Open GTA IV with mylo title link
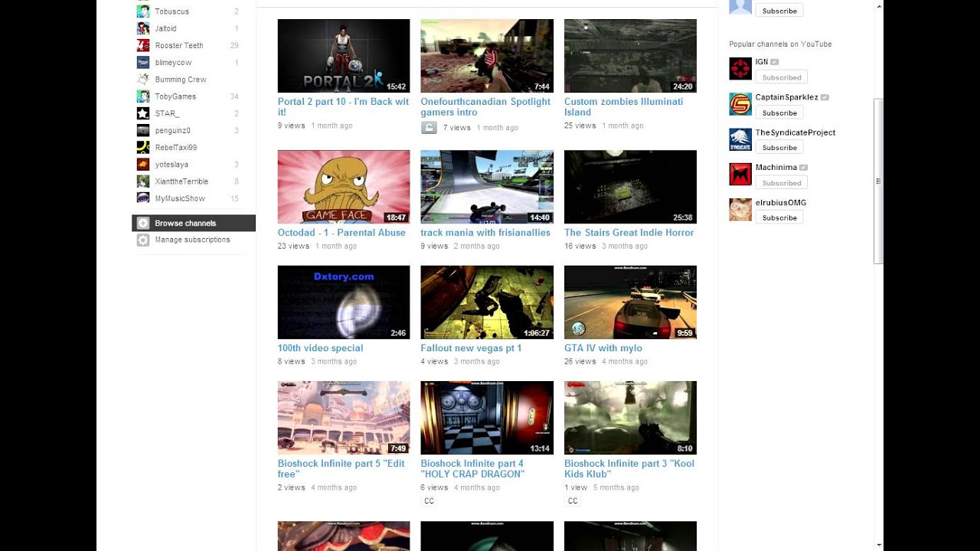The image size is (980, 551). (x=603, y=348)
